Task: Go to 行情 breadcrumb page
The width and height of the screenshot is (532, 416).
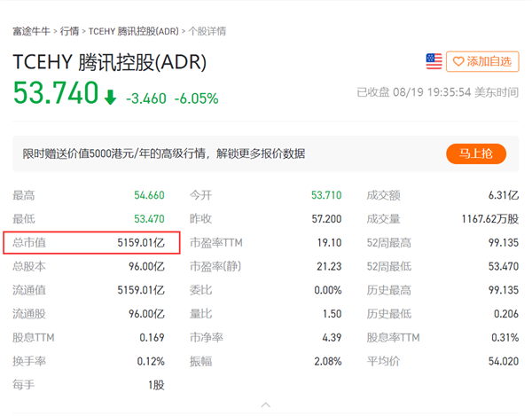Action: point(69,31)
